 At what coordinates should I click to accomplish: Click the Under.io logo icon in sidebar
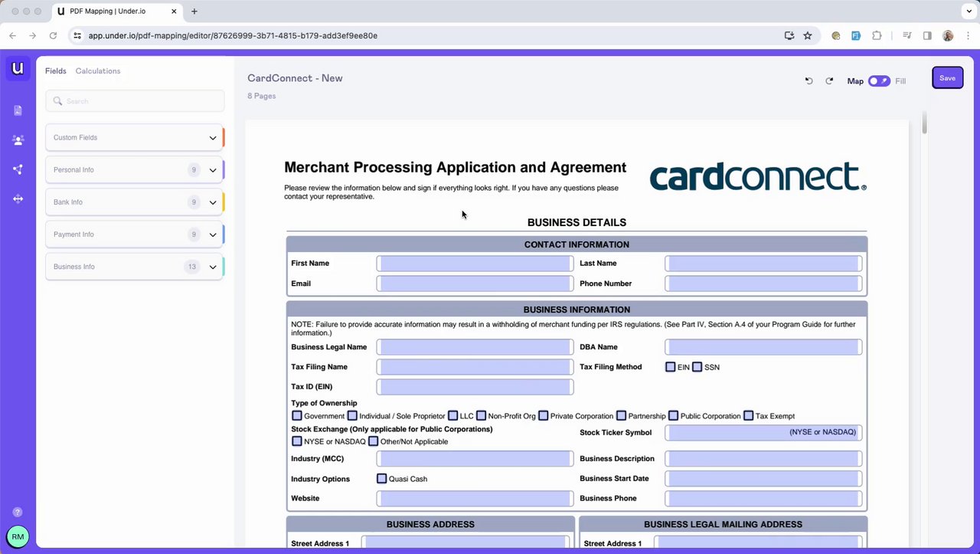(x=18, y=68)
